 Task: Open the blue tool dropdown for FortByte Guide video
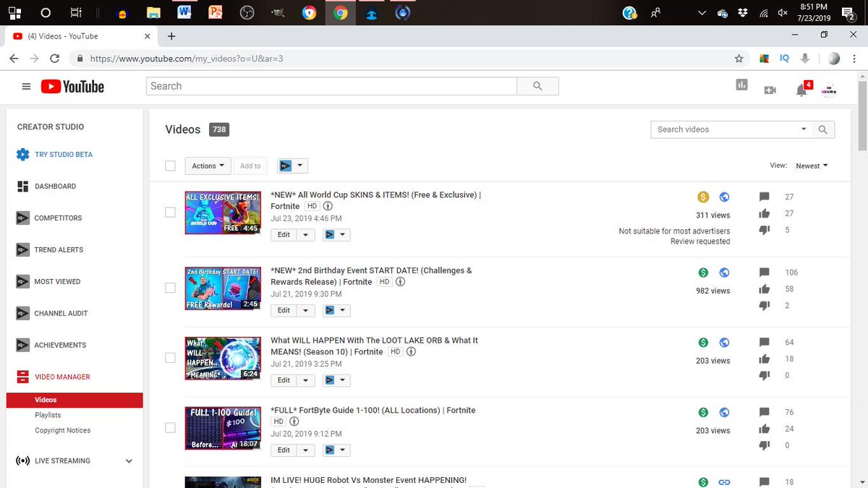336,450
